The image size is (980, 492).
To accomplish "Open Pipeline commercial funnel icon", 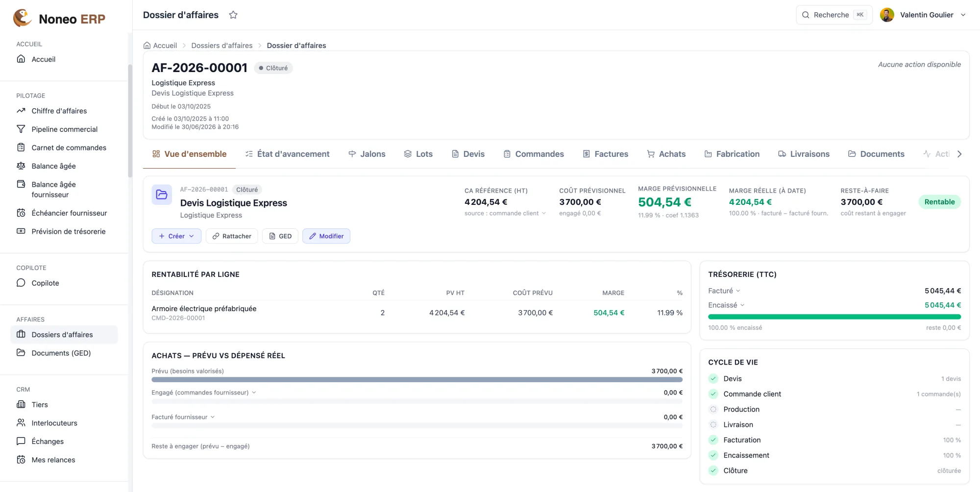I will pyautogui.click(x=21, y=129).
